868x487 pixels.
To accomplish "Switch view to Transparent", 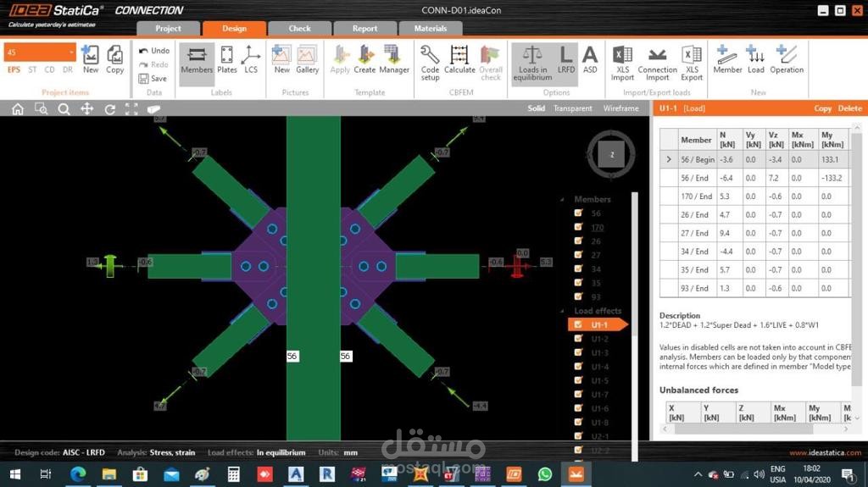I will [x=572, y=108].
